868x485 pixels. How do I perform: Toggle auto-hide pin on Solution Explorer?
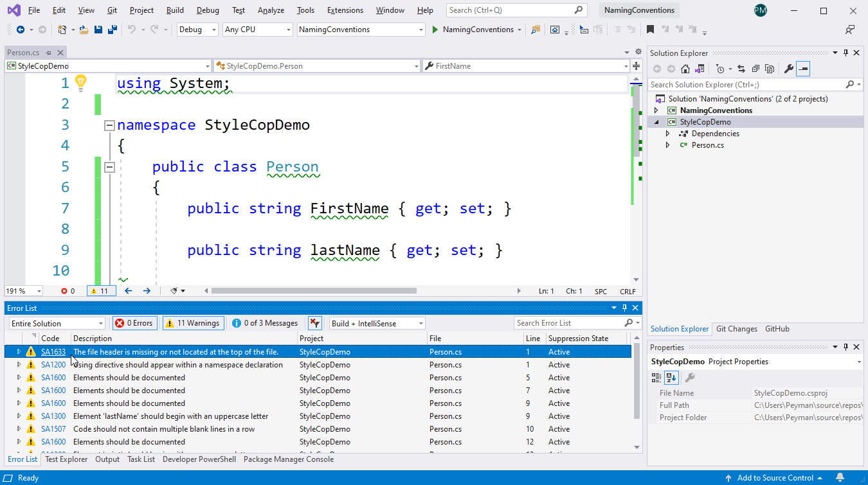[x=846, y=53]
